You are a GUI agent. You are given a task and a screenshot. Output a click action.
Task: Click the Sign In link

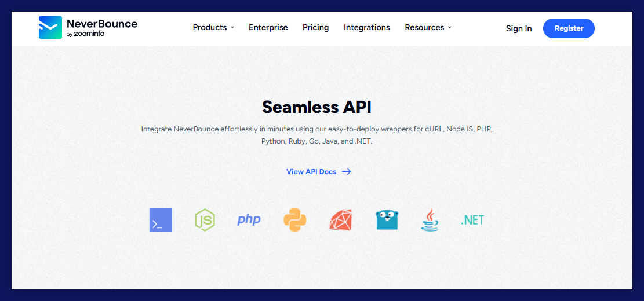519,28
